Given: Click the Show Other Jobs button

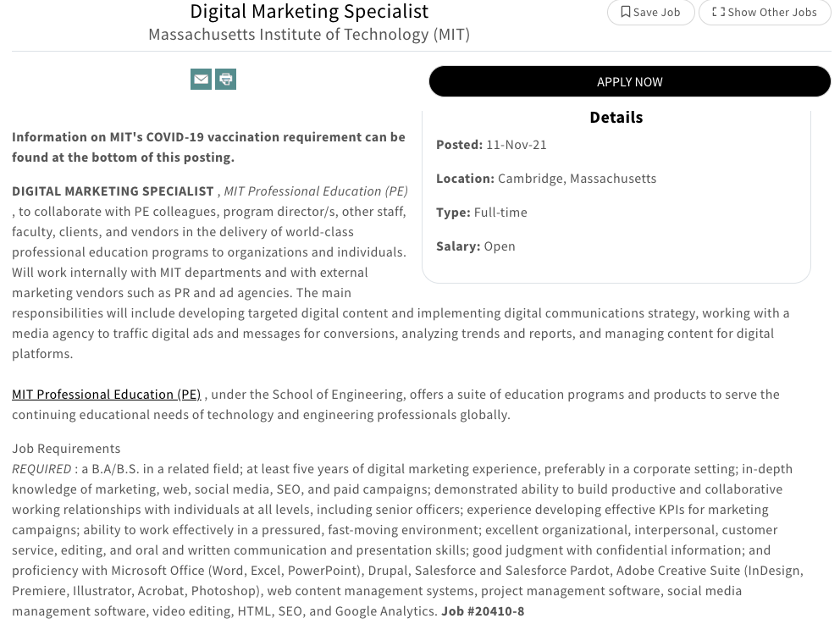Looking at the screenshot, I should pos(765,12).
